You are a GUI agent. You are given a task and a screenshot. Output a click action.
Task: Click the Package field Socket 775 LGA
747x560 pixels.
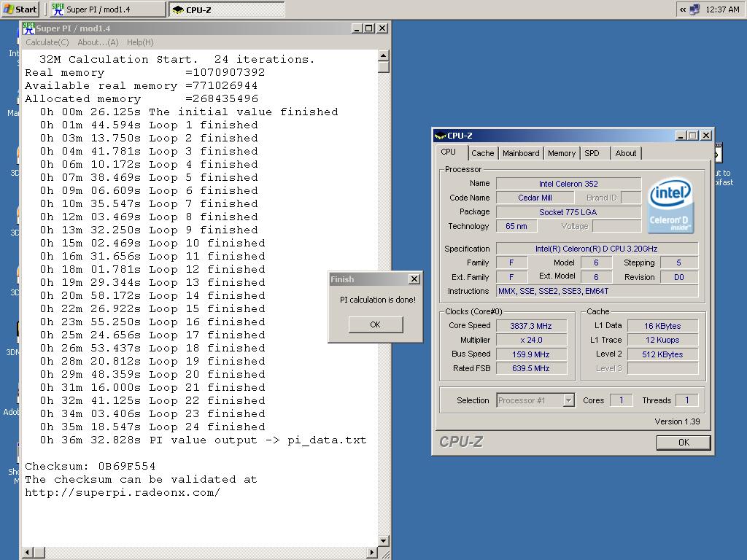(568, 212)
